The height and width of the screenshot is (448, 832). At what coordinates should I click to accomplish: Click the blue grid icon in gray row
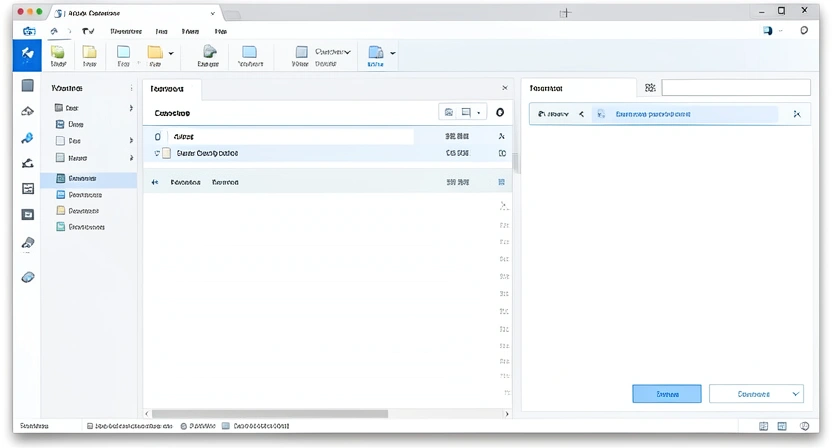coord(501,182)
